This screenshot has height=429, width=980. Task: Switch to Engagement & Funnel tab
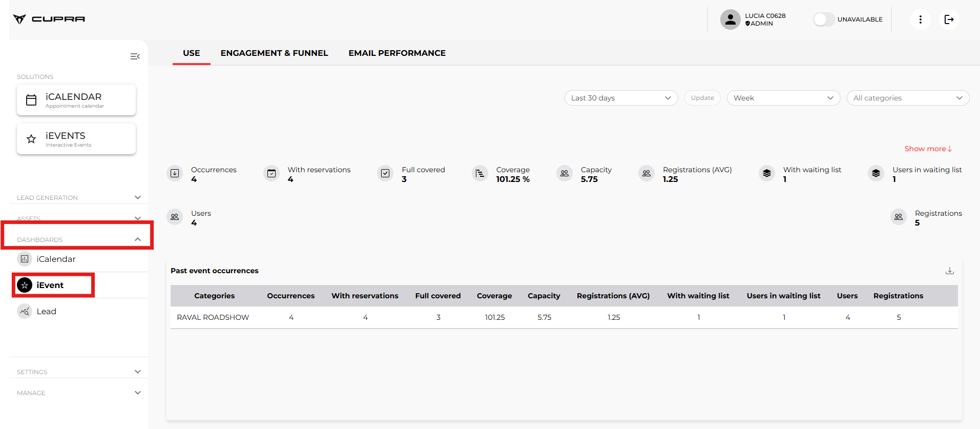(274, 53)
